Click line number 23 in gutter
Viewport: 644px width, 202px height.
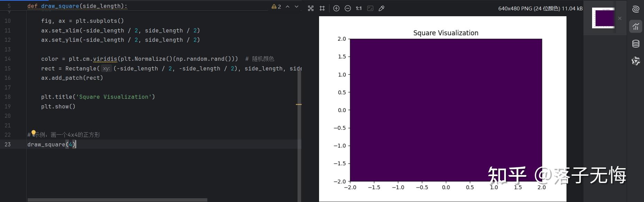(x=8, y=144)
